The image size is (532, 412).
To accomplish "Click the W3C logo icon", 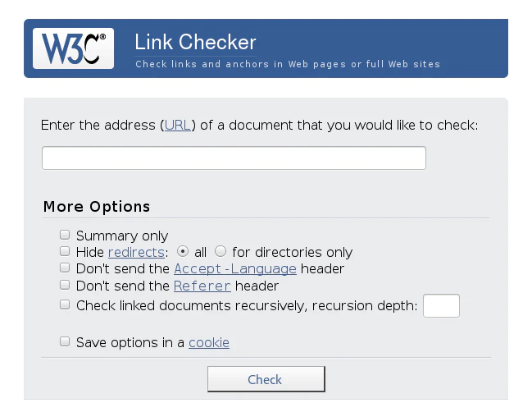I will [x=73, y=48].
